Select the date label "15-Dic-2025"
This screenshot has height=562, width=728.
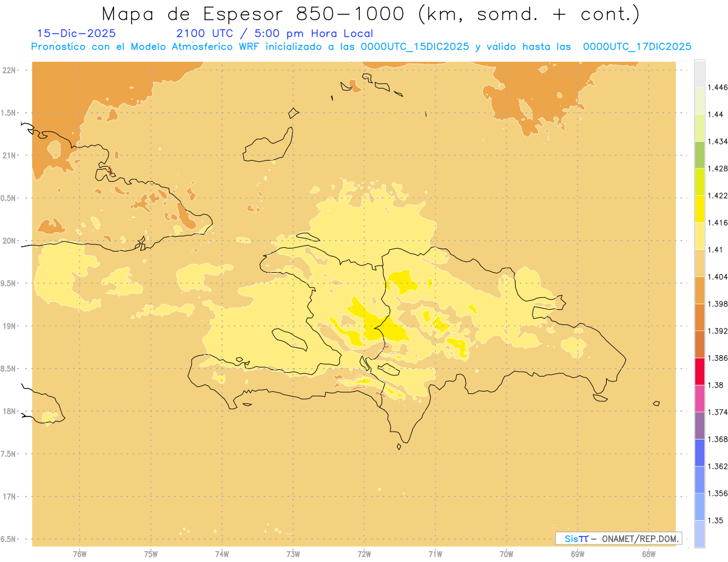(76, 33)
